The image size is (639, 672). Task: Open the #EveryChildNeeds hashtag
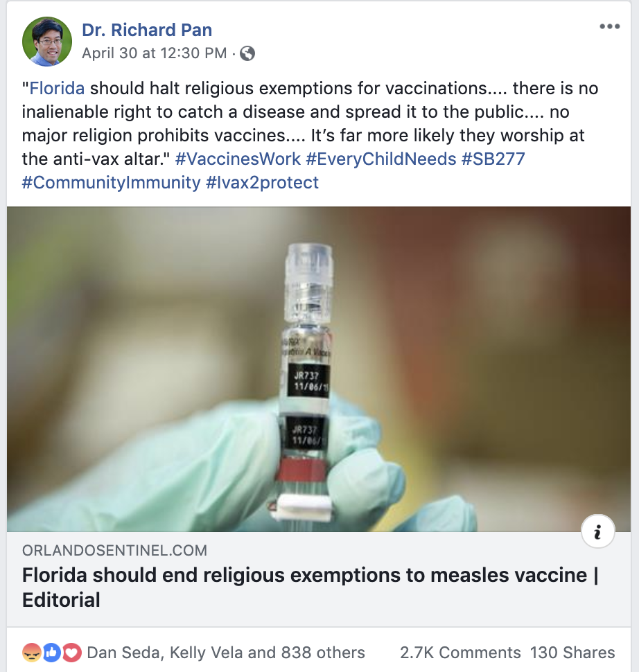click(x=380, y=159)
